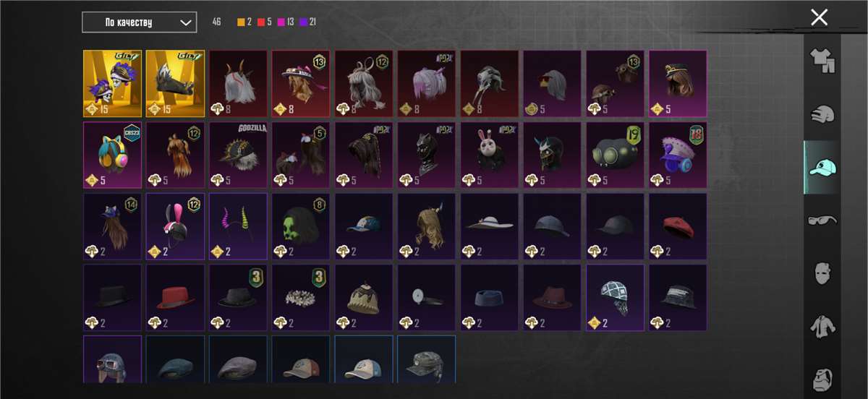Pick the white bunny mask
Viewport: 868px width, 399px height.
pyautogui.click(x=490, y=155)
